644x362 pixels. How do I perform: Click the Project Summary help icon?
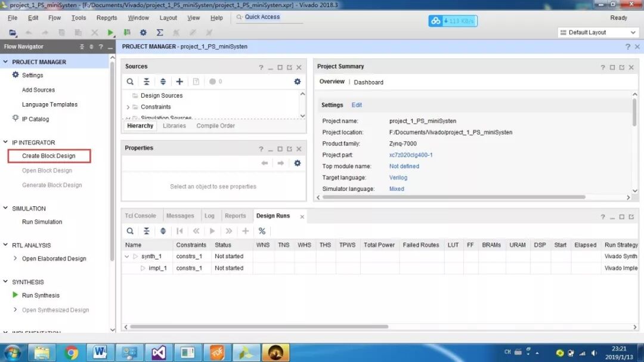[x=602, y=67]
